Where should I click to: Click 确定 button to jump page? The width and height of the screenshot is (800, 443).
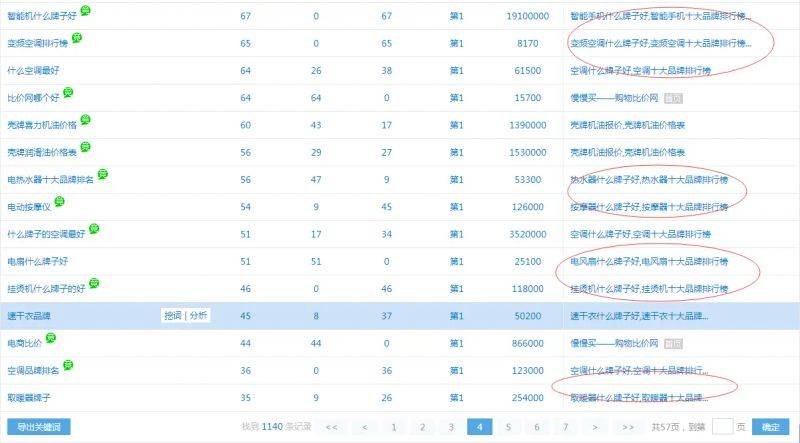(x=770, y=427)
